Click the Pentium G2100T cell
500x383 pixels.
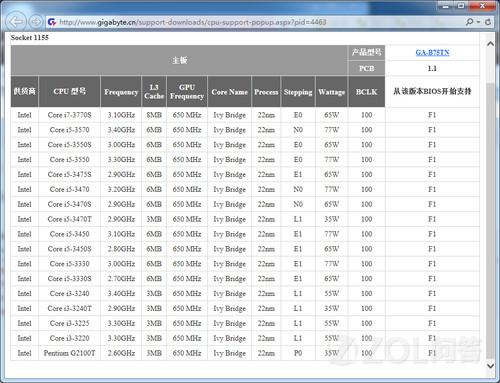[69, 353]
